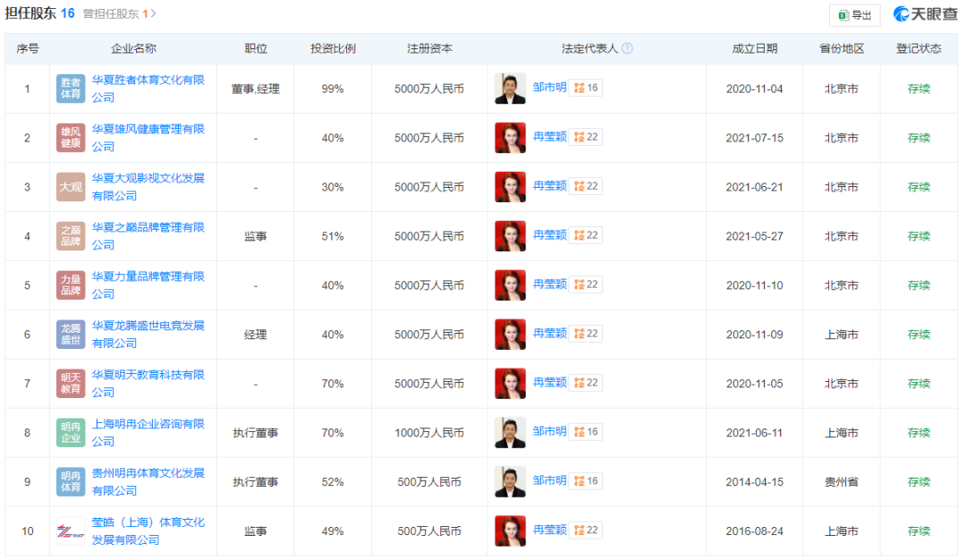Click the 16 badge in 上海明冉 row
Image resolution: width=966 pixels, height=560 pixels.
point(586,432)
